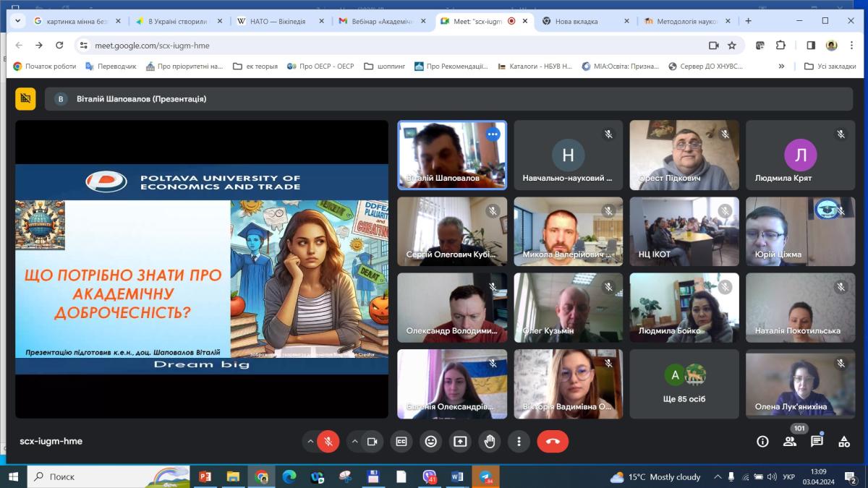The width and height of the screenshot is (868, 488).
Task: Expand camera video settings arrow
Action: coord(354,442)
